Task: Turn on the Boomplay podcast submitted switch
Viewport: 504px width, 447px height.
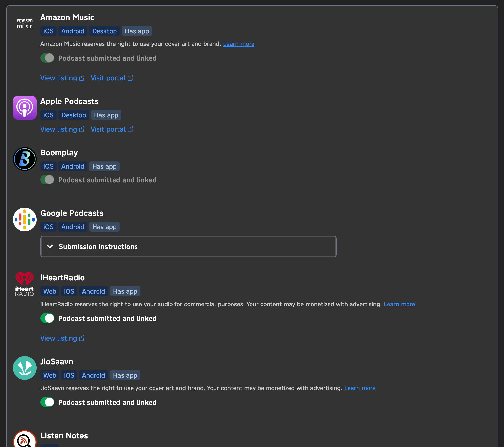Action: 47,180
